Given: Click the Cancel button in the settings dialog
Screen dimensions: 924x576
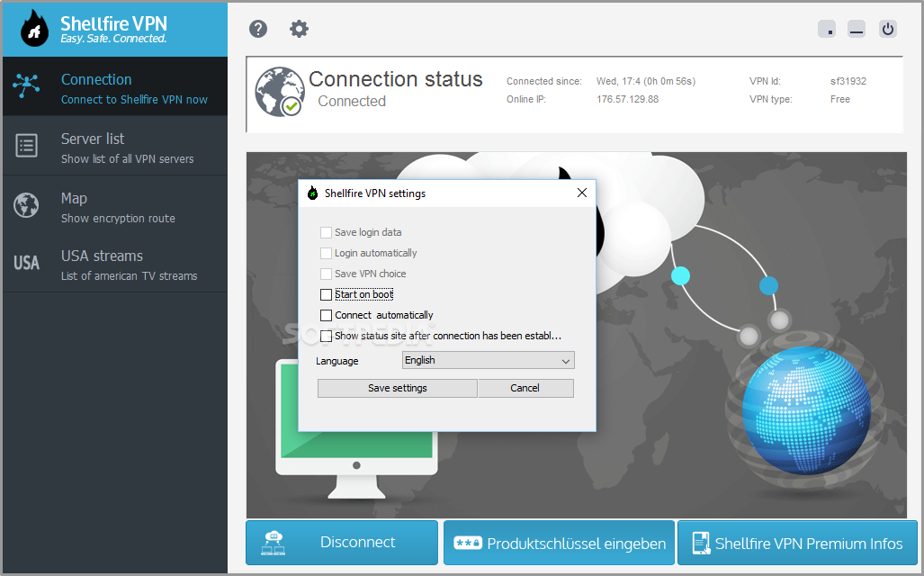Looking at the screenshot, I should [x=525, y=388].
